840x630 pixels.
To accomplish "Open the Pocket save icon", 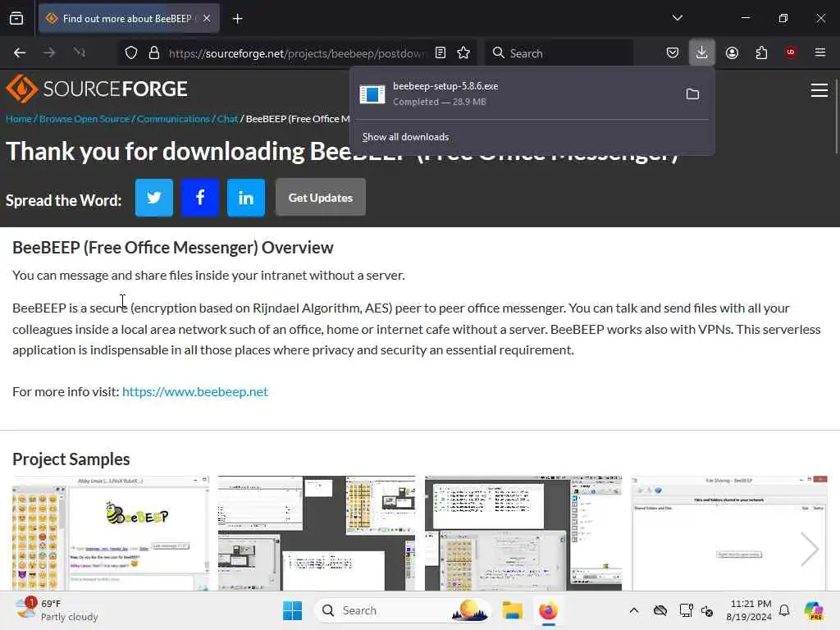I will point(673,52).
